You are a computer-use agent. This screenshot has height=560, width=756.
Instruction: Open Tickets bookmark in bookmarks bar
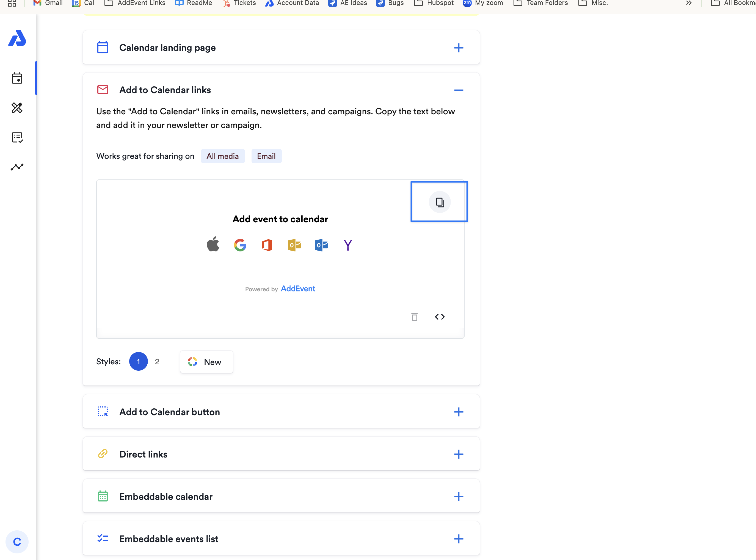click(239, 3)
